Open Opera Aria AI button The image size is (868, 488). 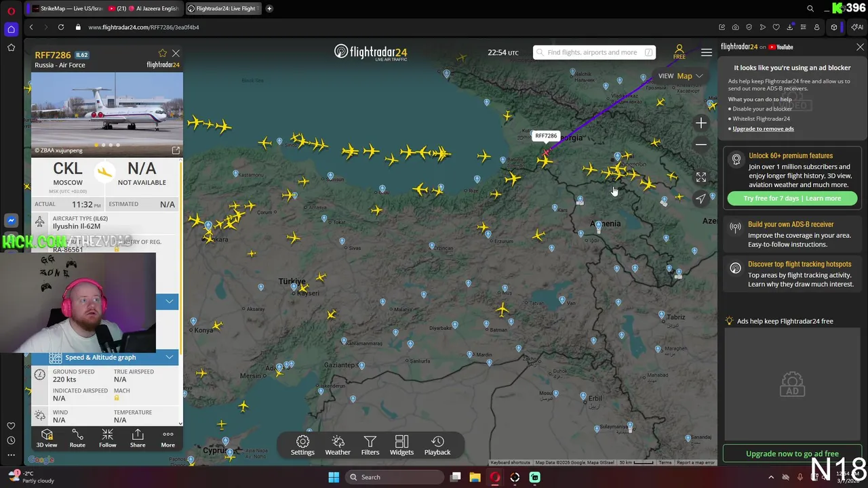[856, 27]
